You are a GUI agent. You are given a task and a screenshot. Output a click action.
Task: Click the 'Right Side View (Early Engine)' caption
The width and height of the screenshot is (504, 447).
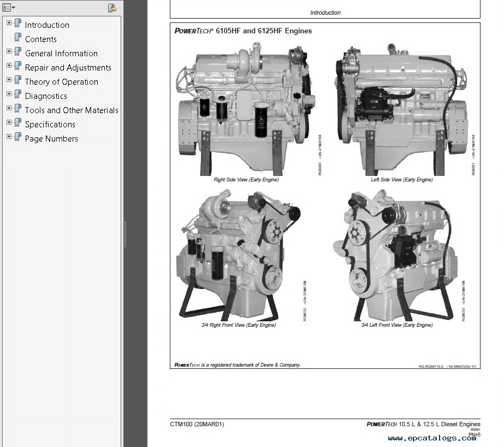coord(246,180)
